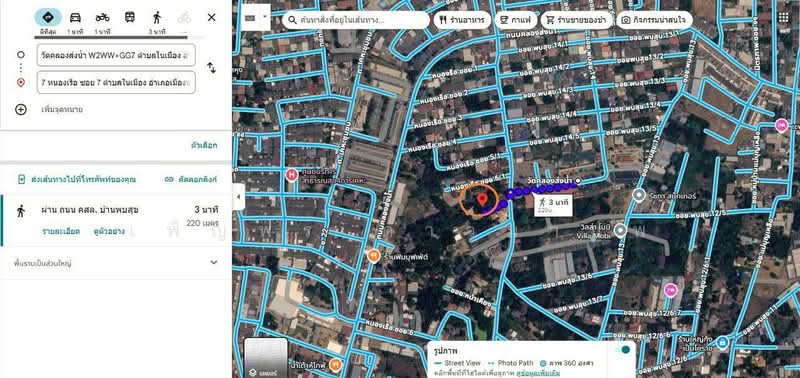
Task: Open the Google apps grid
Action: click(x=783, y=17)
